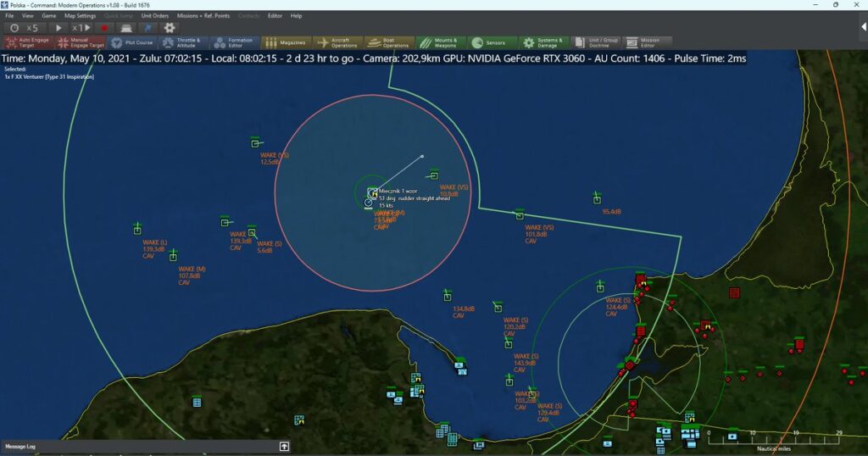
Task: Open Aircraft Operations
Action: click(337, 42)
